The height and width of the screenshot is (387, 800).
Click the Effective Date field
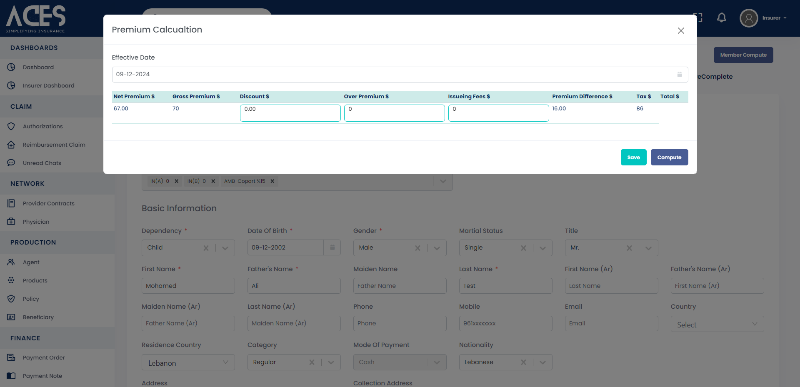tap(400, 74)
